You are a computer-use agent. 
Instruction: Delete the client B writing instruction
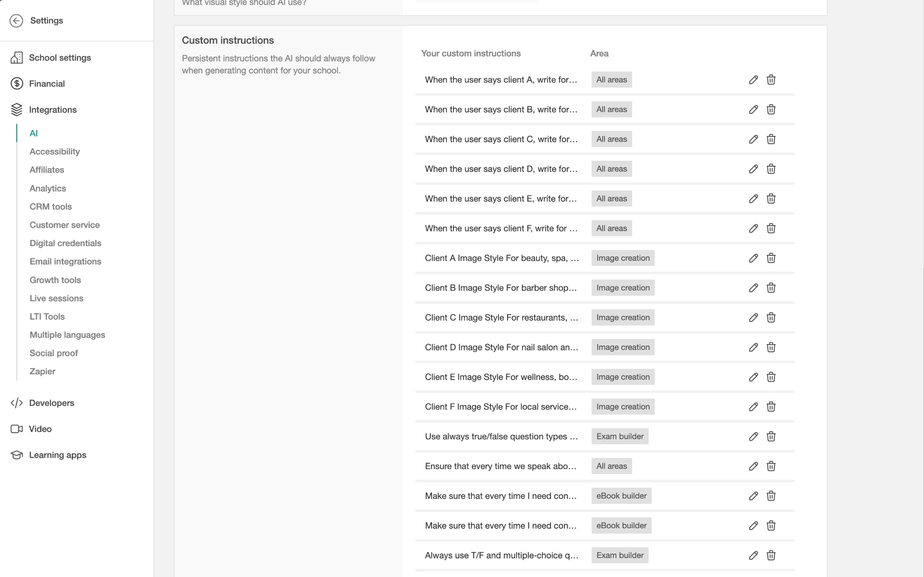pyautogui.click(x=771, y=110)
